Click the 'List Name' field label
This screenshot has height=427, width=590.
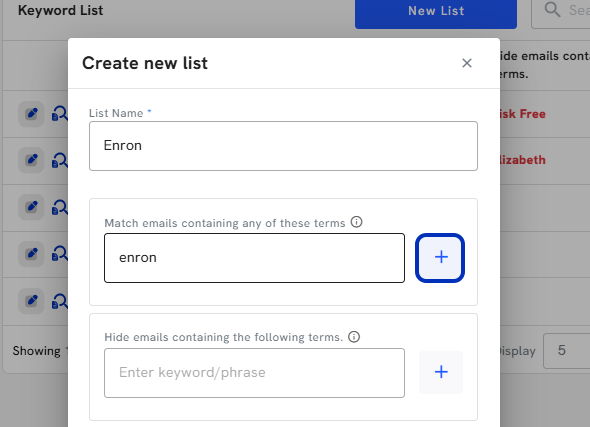(116, 113)
